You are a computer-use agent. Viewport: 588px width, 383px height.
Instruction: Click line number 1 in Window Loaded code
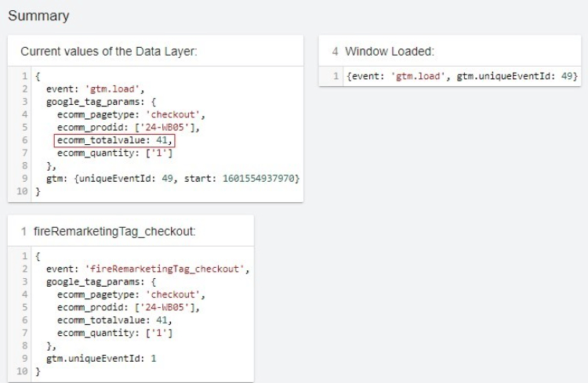coord(336,76)
